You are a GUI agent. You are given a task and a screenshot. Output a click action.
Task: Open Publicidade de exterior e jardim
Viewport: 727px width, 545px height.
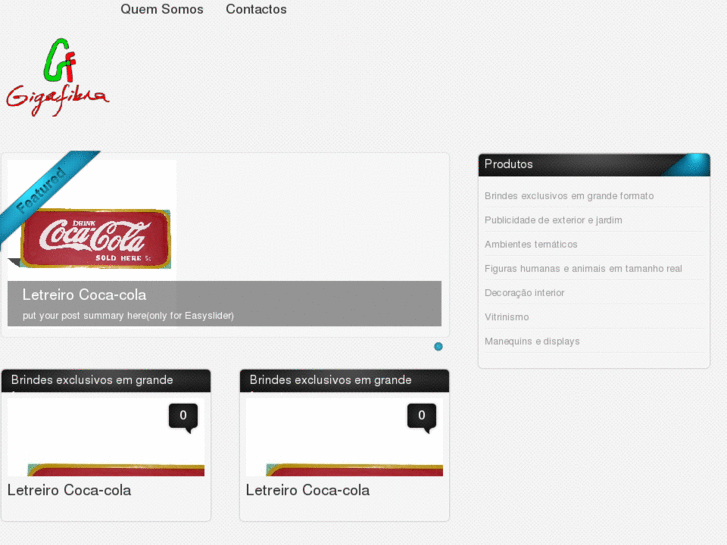[x=553, y=220]
